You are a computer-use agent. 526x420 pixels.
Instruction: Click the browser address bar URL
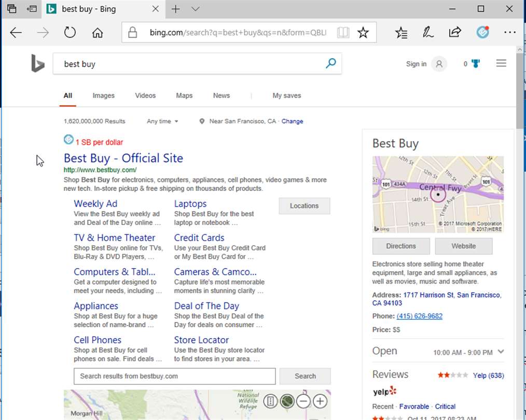coord(238,33)
